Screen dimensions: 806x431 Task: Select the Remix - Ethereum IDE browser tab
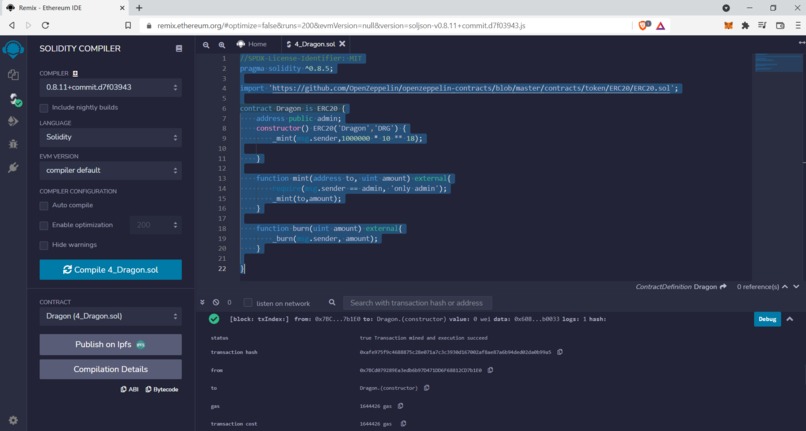pyautogui.click(x=62, y=8)
